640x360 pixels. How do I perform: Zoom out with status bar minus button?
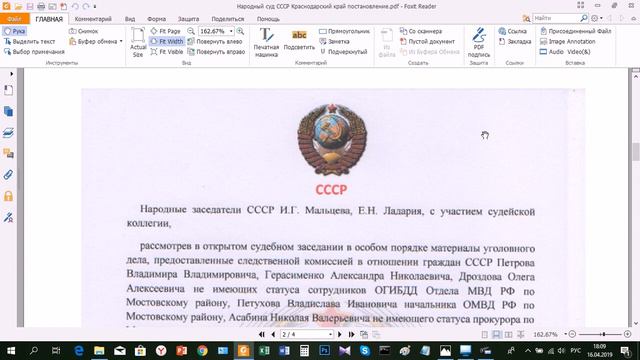(572, 334)
